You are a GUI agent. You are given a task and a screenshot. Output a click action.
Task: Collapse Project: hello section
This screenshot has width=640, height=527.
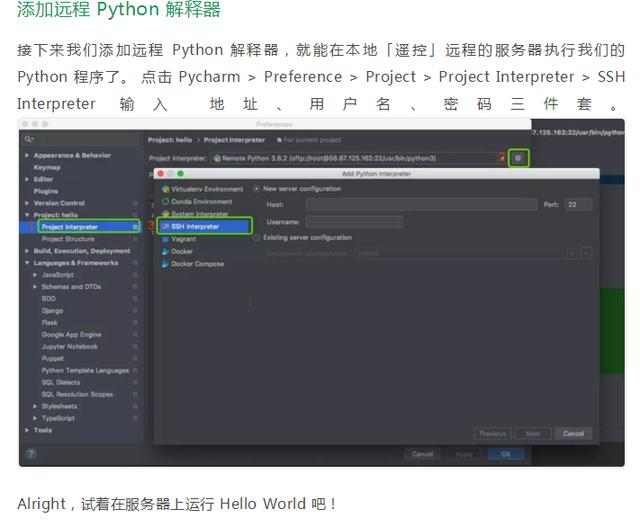(x=27, y=215)
